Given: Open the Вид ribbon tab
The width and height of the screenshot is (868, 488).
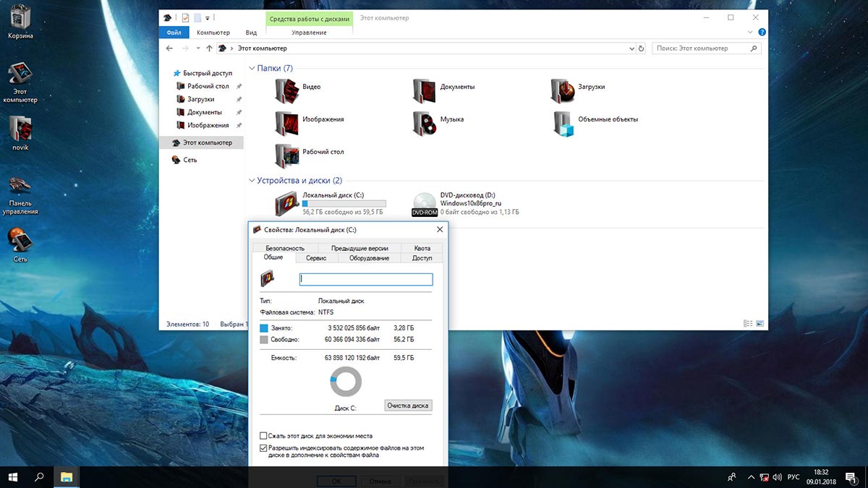Looking at the screenshot, I should 251,33.
